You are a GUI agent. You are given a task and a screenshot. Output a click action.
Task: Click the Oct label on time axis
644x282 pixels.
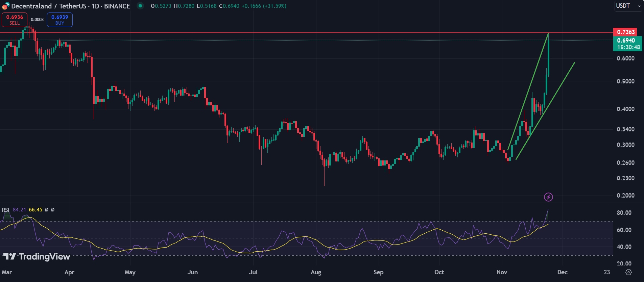coord(439,272)
